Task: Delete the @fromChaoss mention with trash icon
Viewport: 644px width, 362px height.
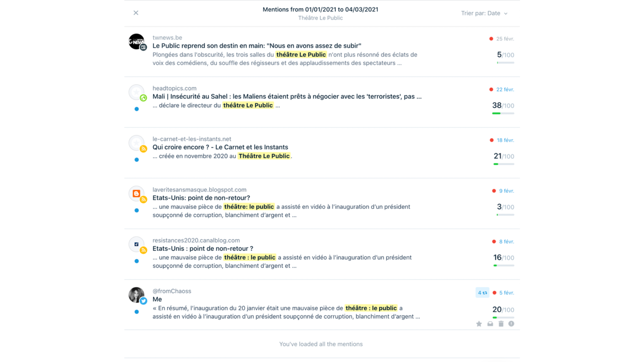Action: [501, 324]
